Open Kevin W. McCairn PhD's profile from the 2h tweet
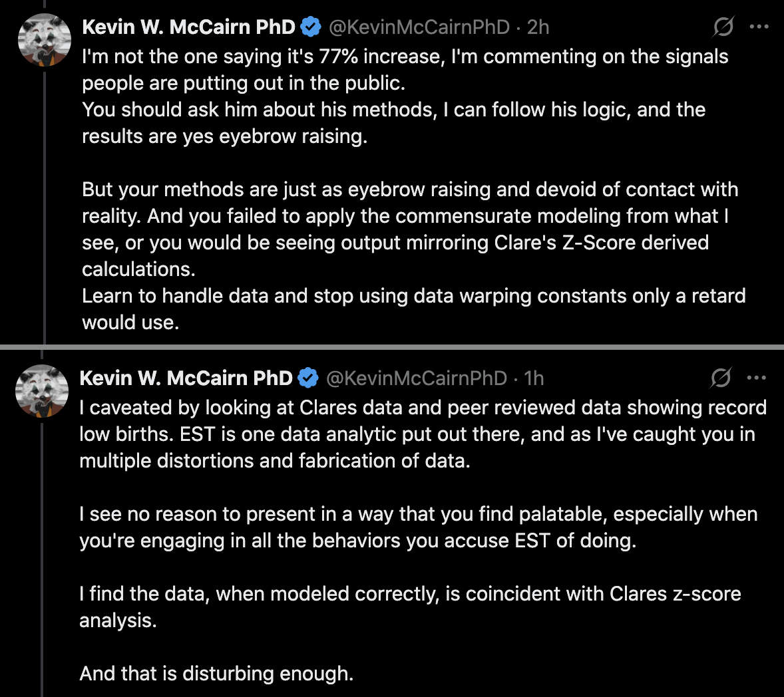This screenshot has height=697, width=784. (188, 27)
